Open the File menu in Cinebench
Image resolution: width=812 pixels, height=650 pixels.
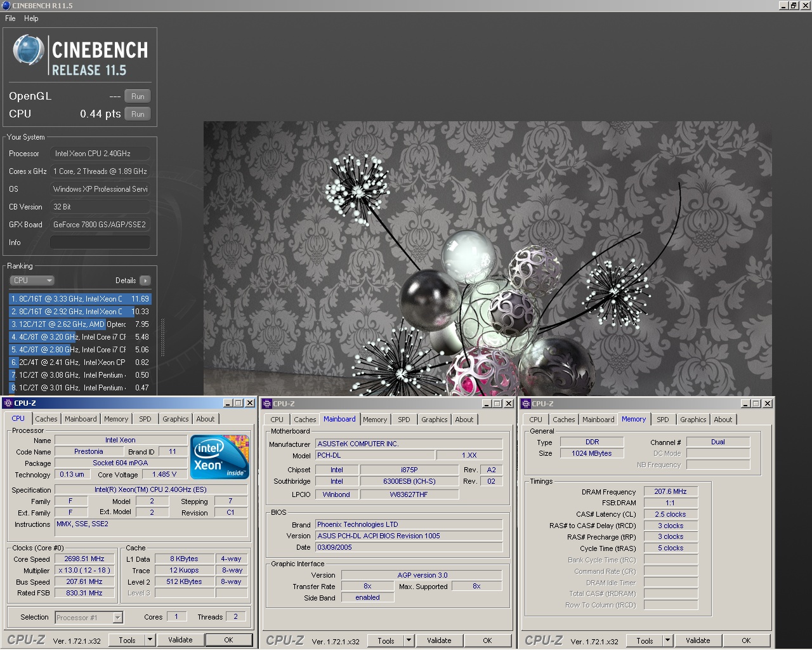10,18
